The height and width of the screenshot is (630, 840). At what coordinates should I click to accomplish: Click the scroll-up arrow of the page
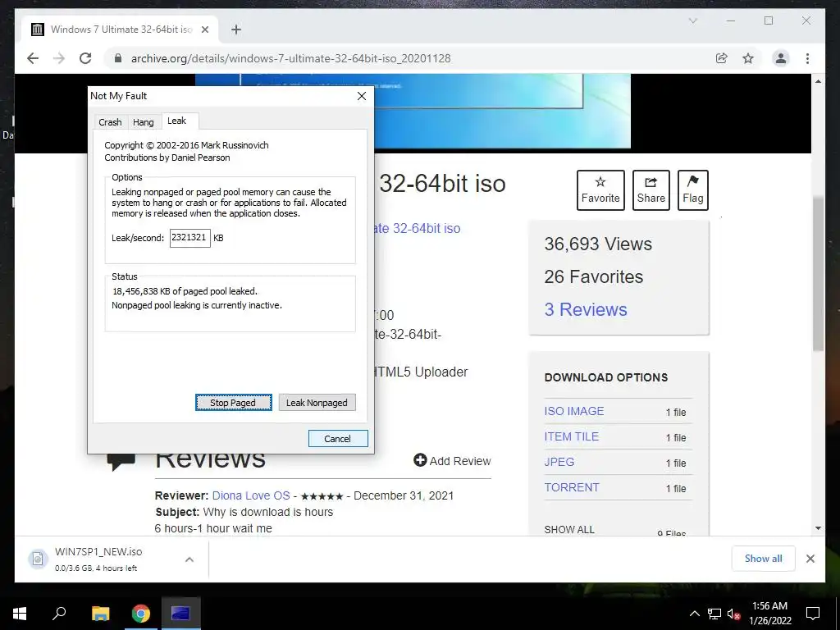click(x=818, y=81)
